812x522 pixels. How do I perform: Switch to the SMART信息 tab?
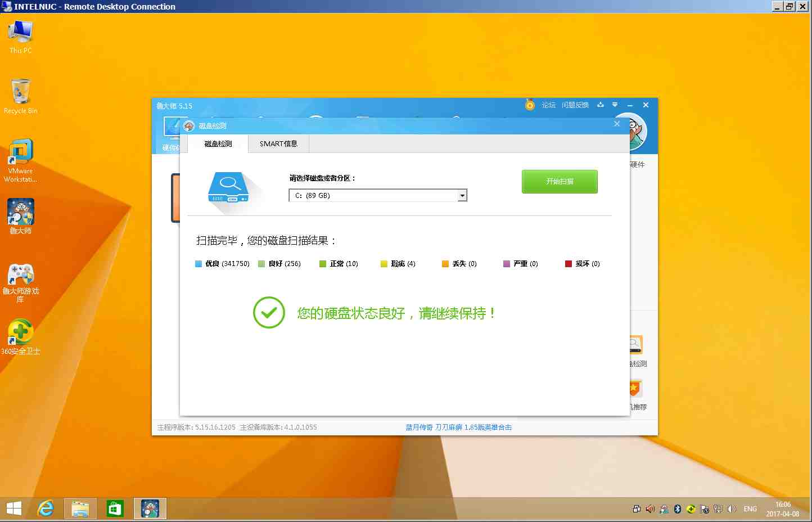click(278, 144)
